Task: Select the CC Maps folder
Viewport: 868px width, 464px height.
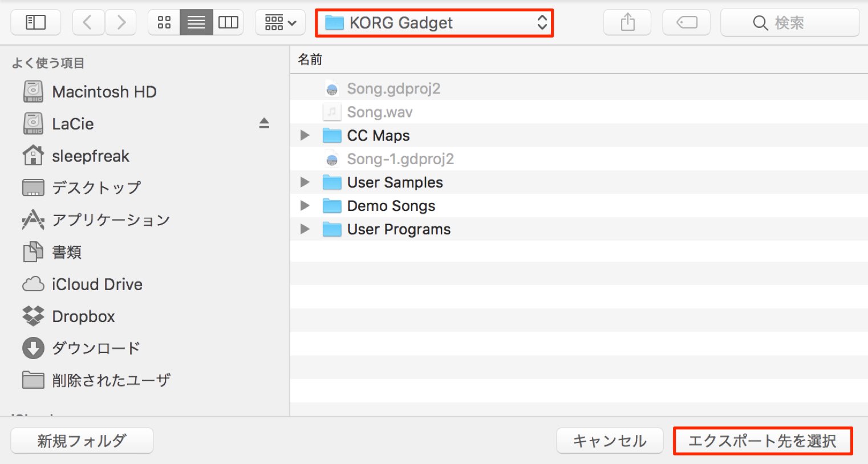Action: point(579,135)
